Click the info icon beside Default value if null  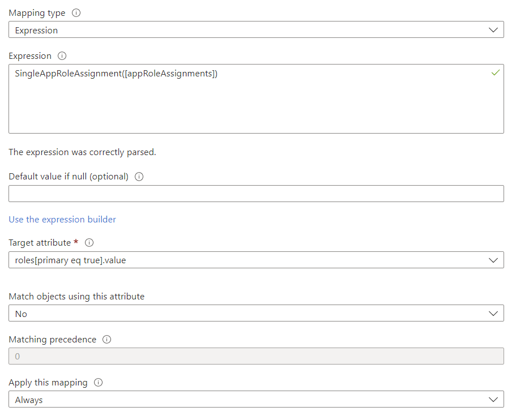point(139,177)
